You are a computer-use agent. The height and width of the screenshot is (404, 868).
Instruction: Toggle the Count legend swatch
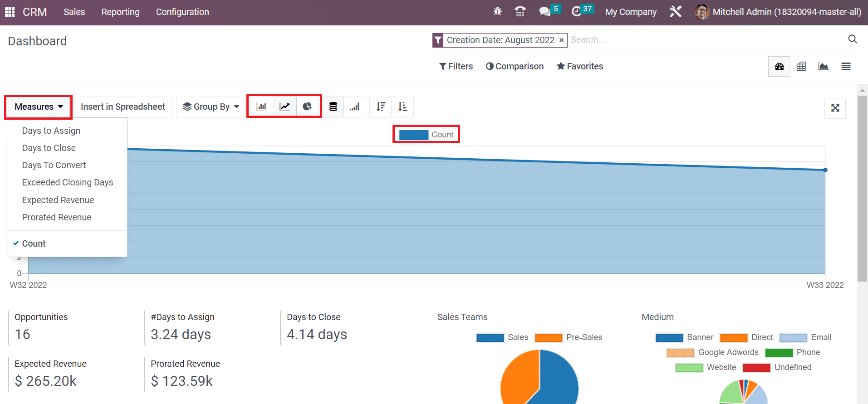pyautogui.click(x=413, y=135)
